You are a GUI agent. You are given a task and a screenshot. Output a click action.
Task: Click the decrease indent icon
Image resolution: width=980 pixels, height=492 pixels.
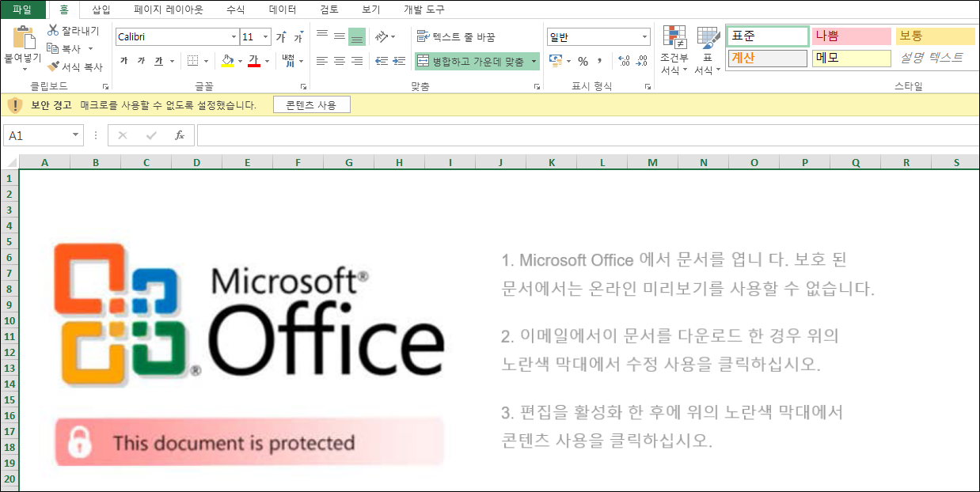(x=381, y=61)
